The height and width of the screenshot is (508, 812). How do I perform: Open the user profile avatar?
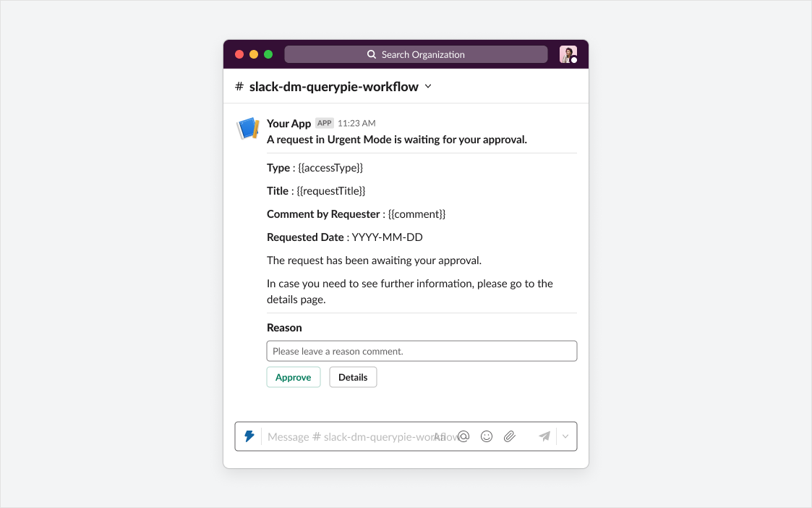pos(568,54)
